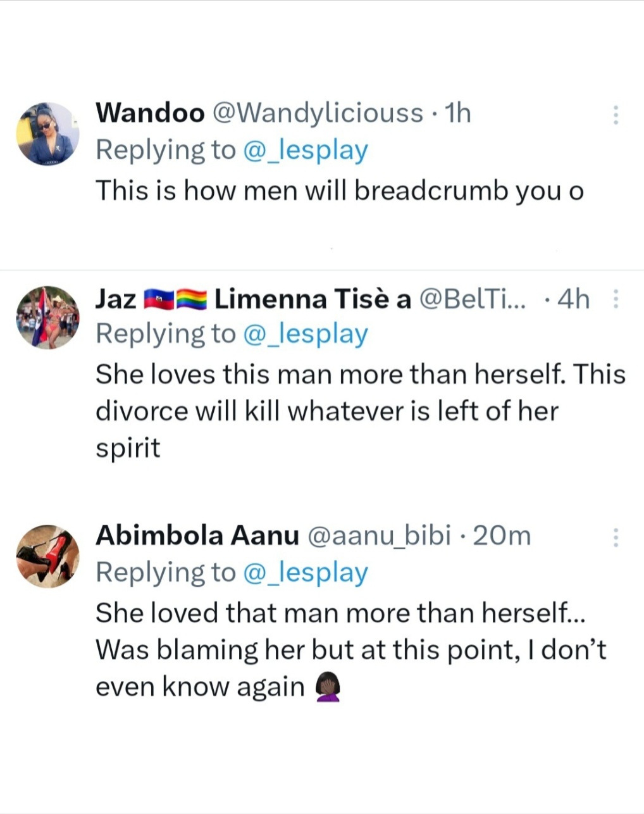The image size is (644, 814).
Task: Open the "men will breadcrumb you" tweet
Action: click(x=339, y=190)
